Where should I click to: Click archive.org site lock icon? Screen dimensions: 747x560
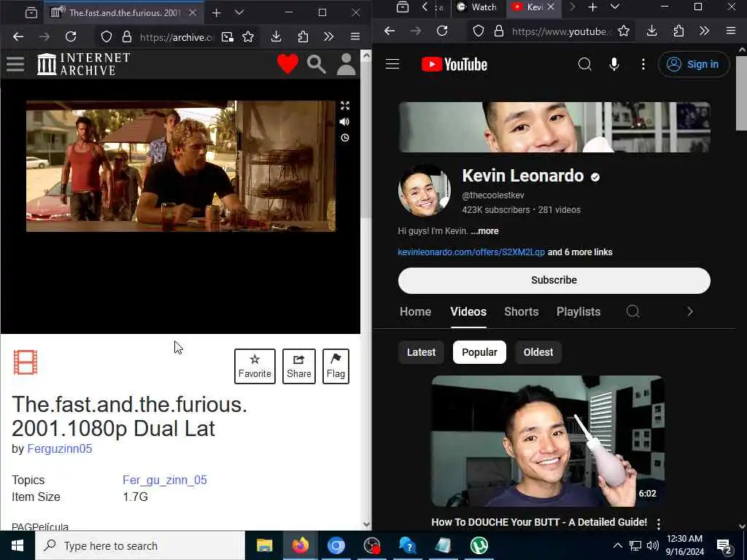click(x=127, y=36)
